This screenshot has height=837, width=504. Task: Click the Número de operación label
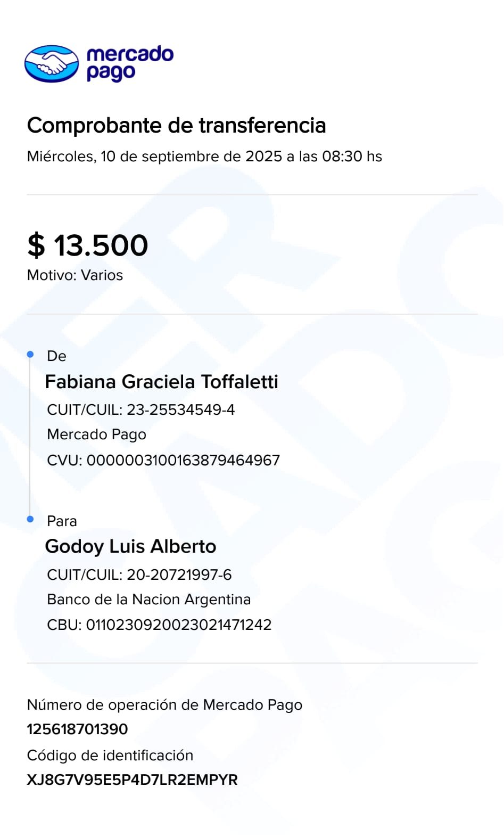tap(164, 705)
